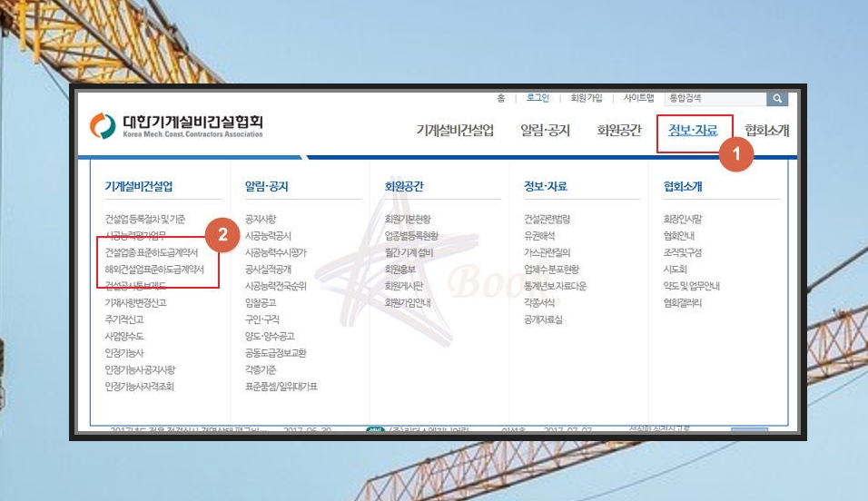Open 기계설비건설업 in the top navigation bar
The width and height of the screenshot is (868, 501).
(x=455, y=130)
